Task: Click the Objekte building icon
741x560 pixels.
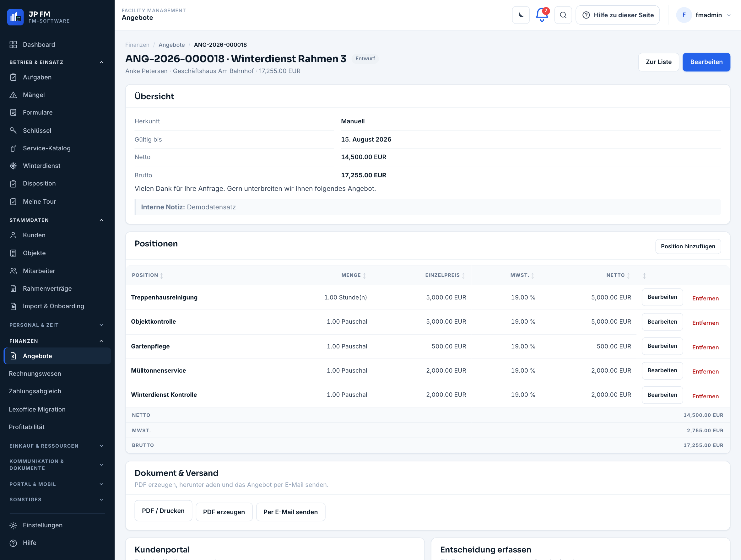Action: (13, 253)
